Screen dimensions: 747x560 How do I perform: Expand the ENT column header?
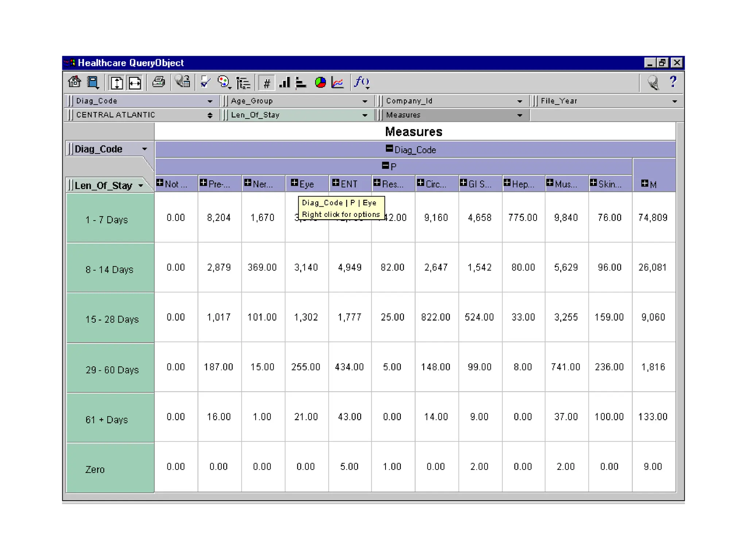tap(336, 183)
